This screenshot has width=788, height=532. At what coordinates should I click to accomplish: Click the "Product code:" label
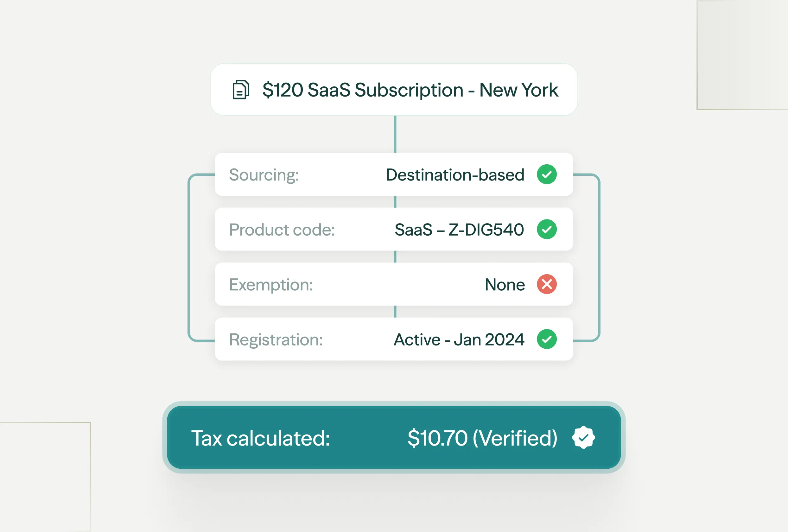282,230
